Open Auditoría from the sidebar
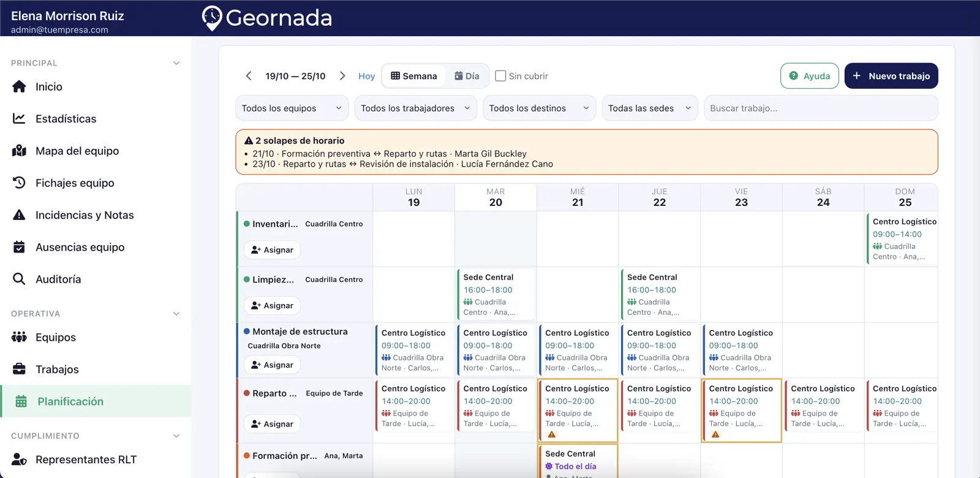Screen dimensions: 980x478 pos(96,279)
